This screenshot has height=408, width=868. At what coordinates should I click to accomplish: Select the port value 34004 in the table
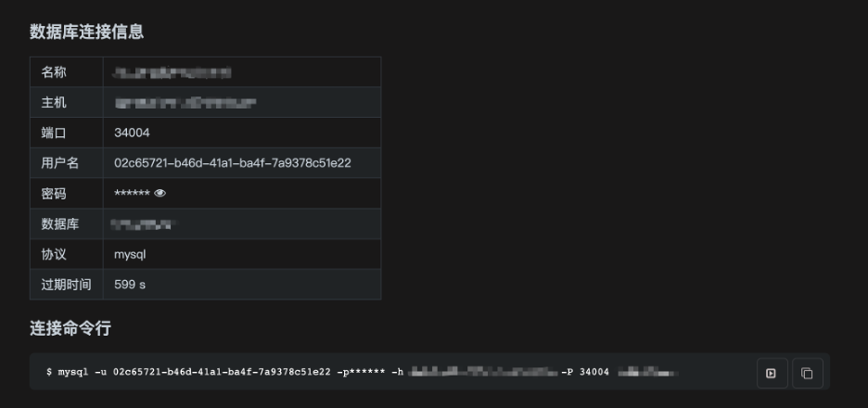coord(132,133)
